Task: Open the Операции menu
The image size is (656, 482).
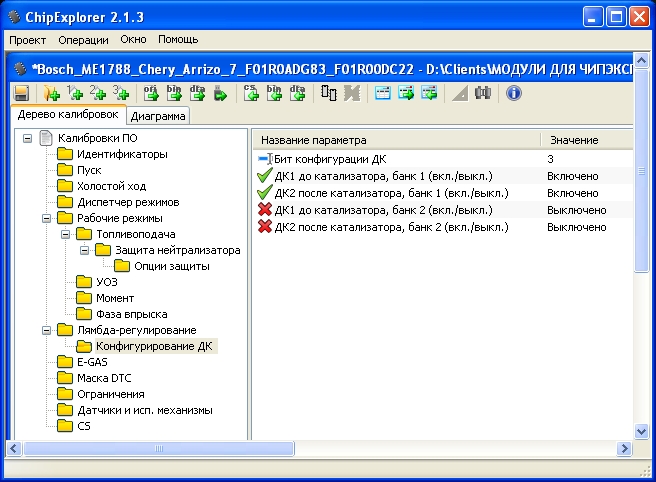Action: coord(84,40)
